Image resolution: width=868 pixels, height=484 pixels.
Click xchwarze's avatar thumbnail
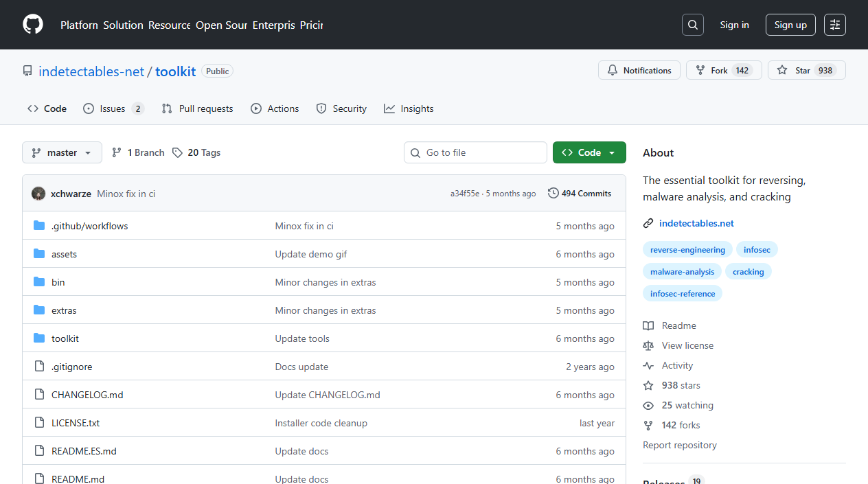(x=38, y=194)
